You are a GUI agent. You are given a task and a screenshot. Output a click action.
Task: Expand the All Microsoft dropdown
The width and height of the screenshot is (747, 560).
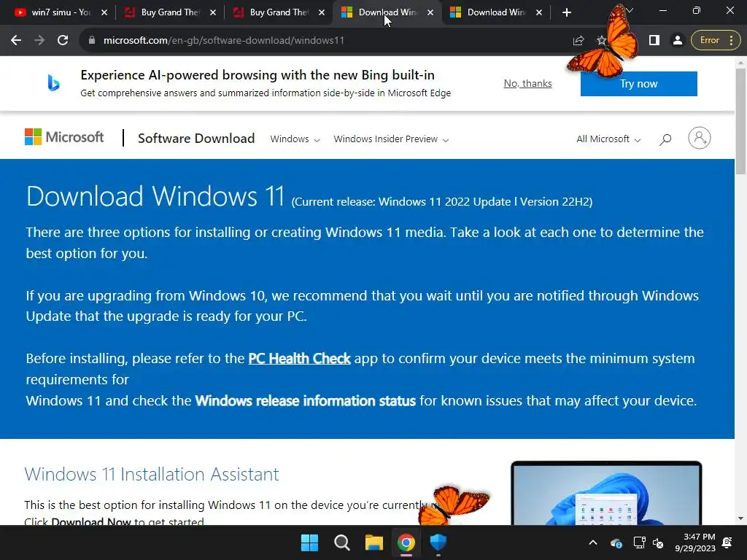click(x=608, y=139)
